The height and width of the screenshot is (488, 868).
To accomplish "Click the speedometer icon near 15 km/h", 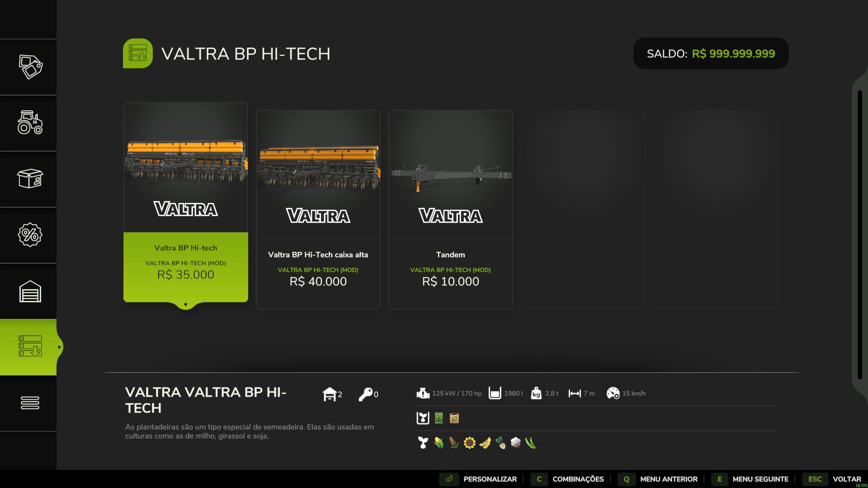I will coord(613,393).
